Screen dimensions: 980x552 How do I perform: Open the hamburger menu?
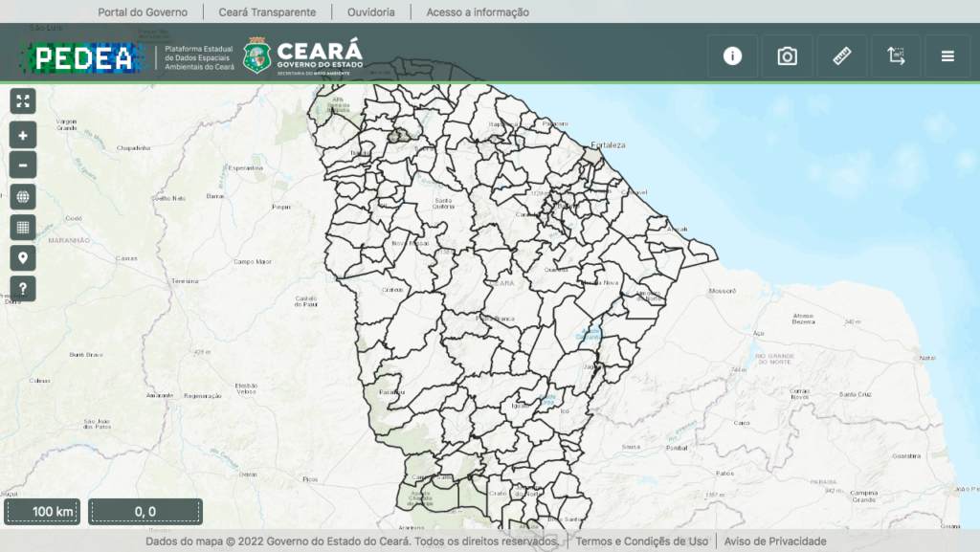pyautogui.click(x=947, y=56)
